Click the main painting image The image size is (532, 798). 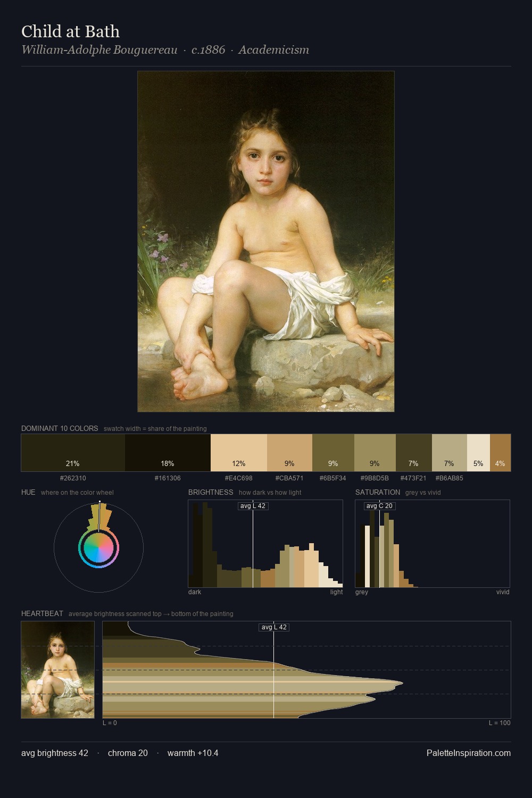[266, 242]
